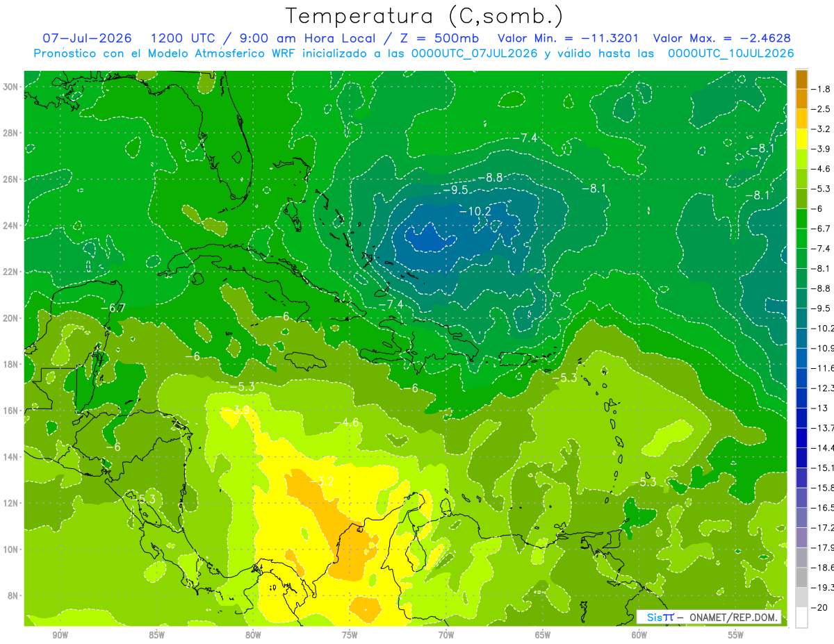The height and width of the screenshot is (644, 834).
Task: Click the 28N latitude axis label
Action: click(12, 133)
